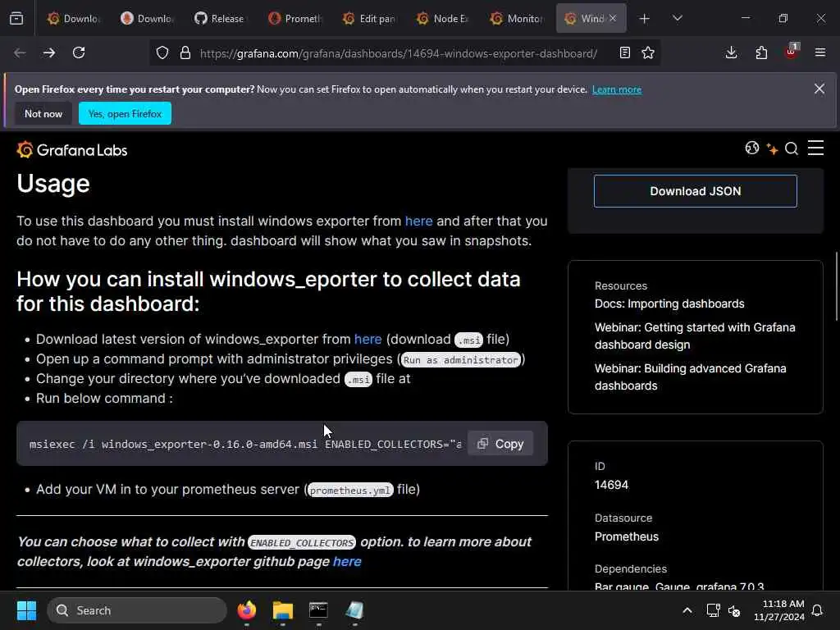Open the Grafana Labs hamburger menu
This screenshot has height=630, width=840.
[x=816, y=148]
